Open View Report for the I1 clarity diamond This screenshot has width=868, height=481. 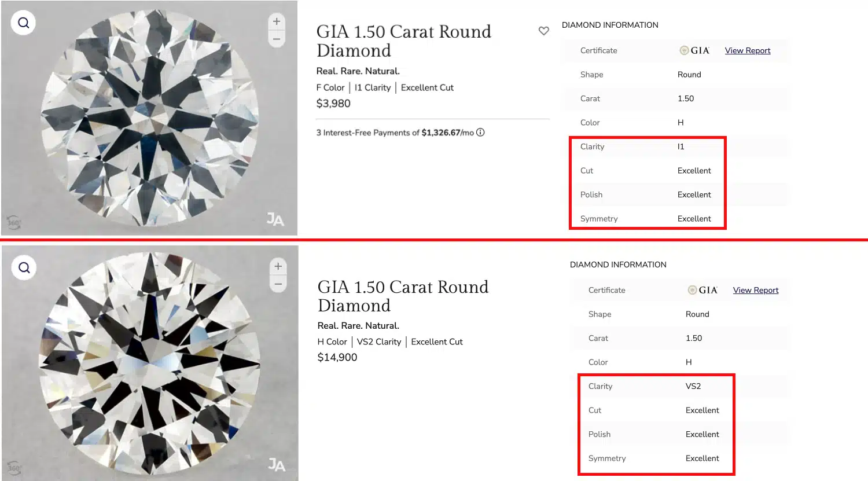pyautogui.click(x=747, y=50)
